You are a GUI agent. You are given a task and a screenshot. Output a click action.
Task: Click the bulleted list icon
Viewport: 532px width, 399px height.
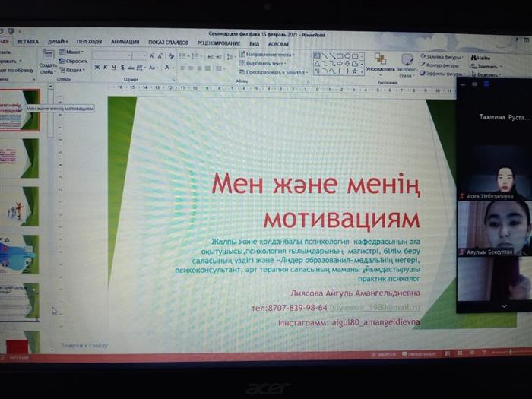183,55
